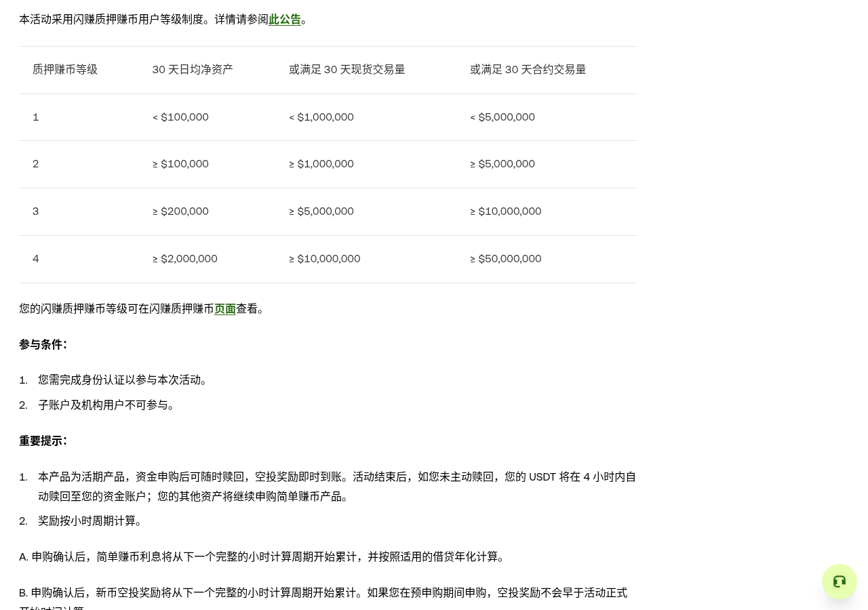868x610 pixels.
Task: Click the 30 天日均净资产 column header
Action: [193, 70]
